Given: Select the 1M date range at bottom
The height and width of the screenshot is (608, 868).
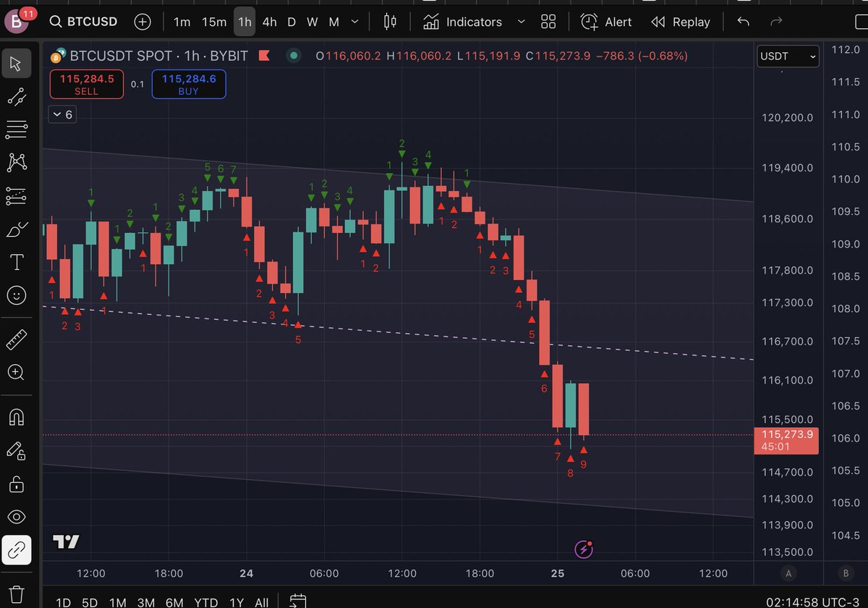Looking at the screenshot, I should (117, 602).
